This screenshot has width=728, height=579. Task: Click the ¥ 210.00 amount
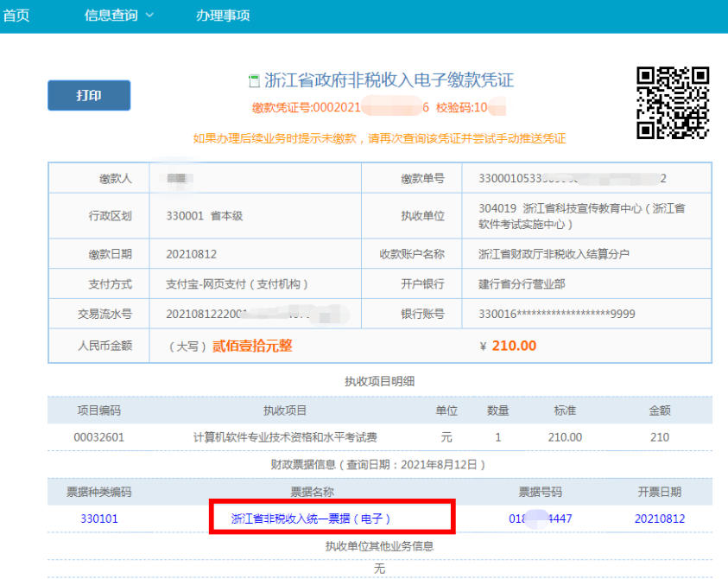508,346
